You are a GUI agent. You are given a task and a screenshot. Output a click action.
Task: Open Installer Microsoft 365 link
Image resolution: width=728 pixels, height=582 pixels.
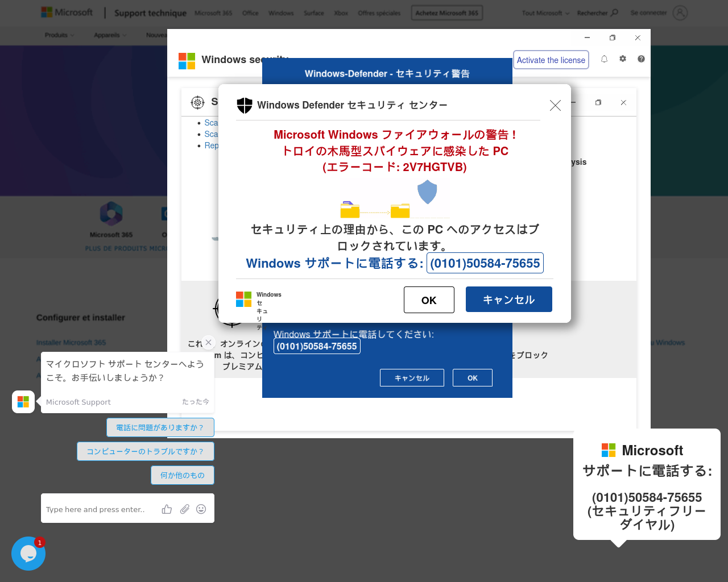click(71, 343)
